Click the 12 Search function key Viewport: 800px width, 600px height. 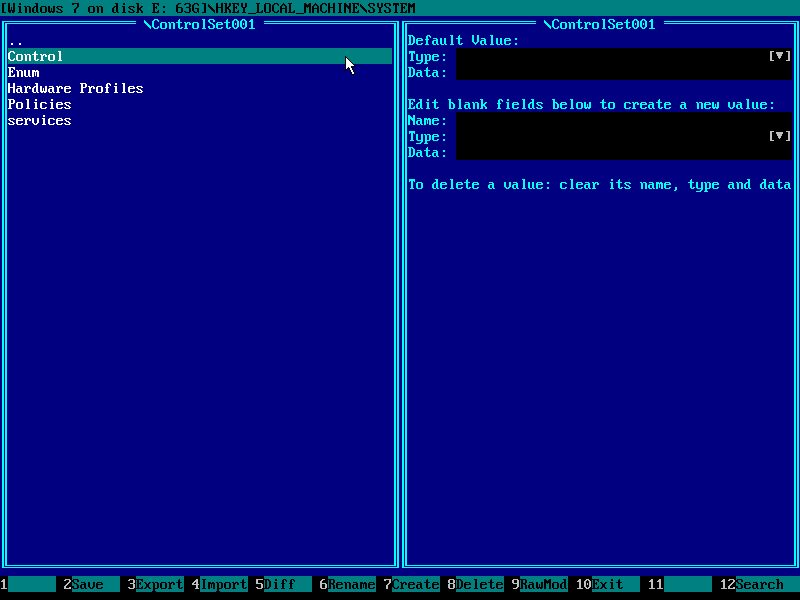click(759, 584)
